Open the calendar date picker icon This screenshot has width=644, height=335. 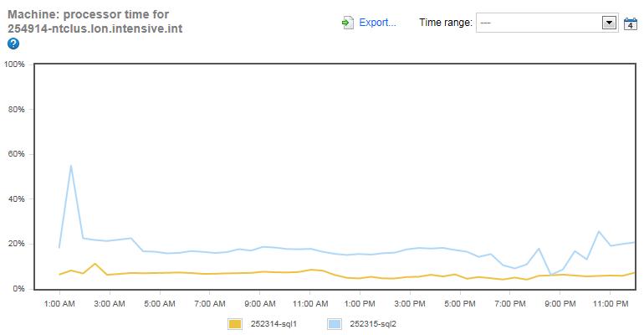(x=631, y=23)
